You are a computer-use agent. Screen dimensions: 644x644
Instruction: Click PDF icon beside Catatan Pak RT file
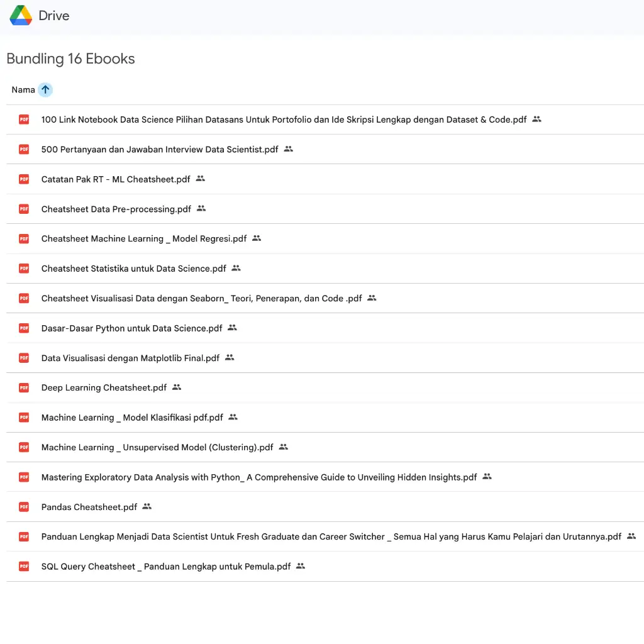point(24,179)
